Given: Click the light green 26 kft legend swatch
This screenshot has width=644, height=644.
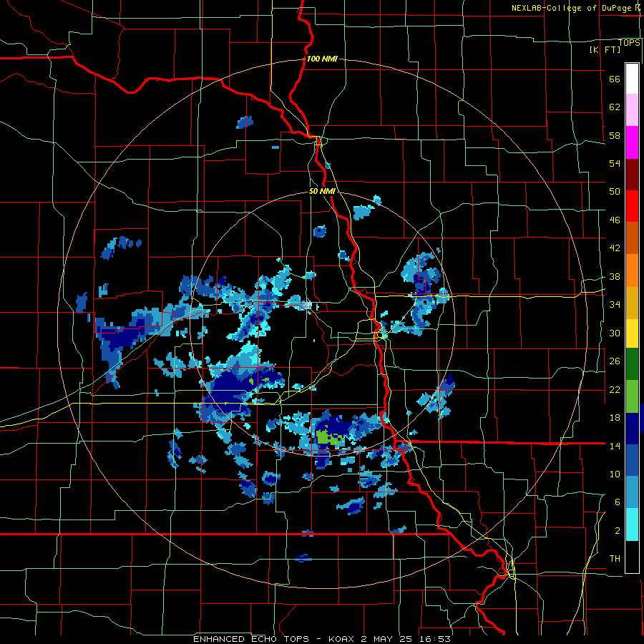Looking at the screenshot, I should pyautogui.click(x=632, y=396).
